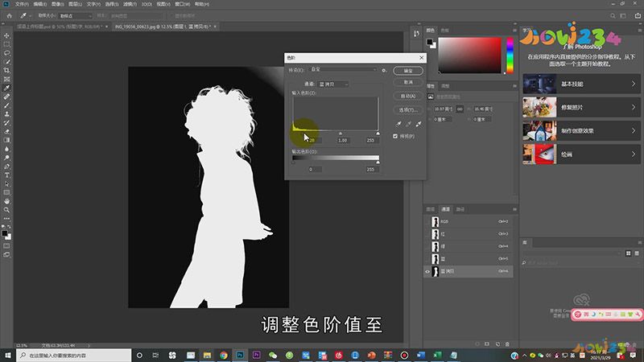
Task: Click the delete channel trash icon
Action: click(507, 344)
